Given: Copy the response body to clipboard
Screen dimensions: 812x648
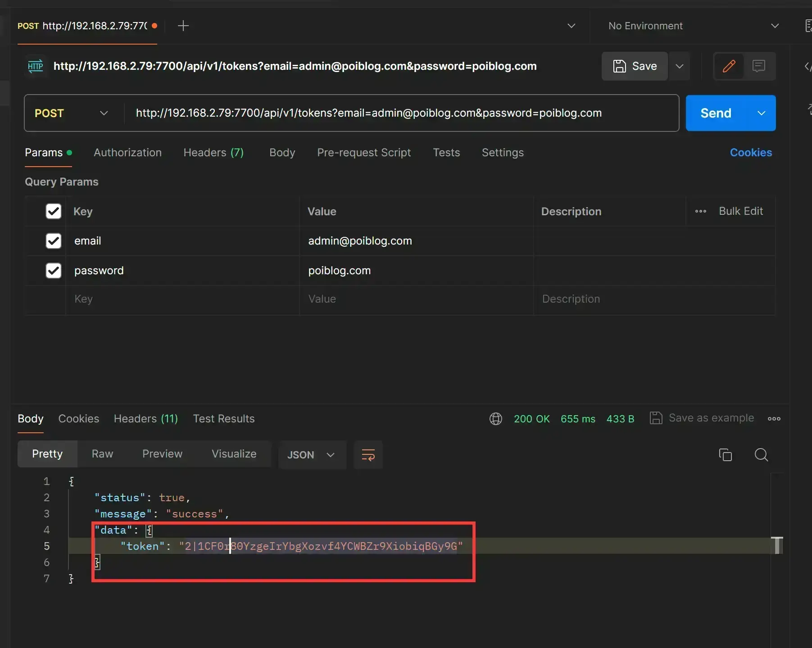Looking at the screenshot, I should point(725,455).
